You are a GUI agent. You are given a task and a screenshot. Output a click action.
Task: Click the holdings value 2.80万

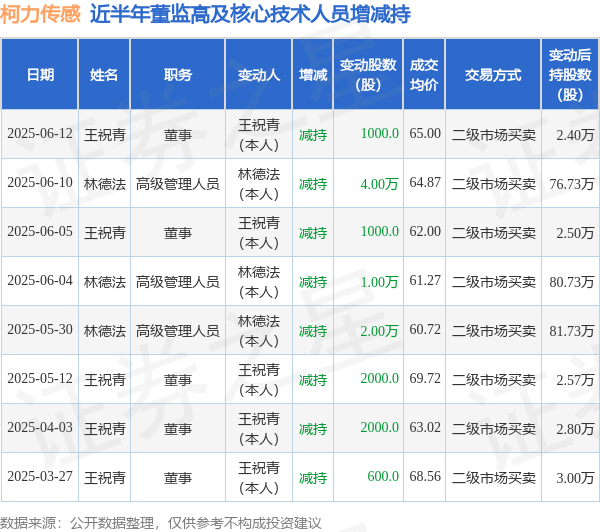click(x=575, y=429)
